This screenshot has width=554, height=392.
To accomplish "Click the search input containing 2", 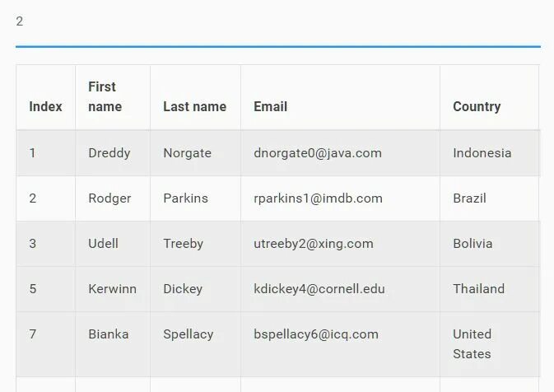I will click(277, 21).
